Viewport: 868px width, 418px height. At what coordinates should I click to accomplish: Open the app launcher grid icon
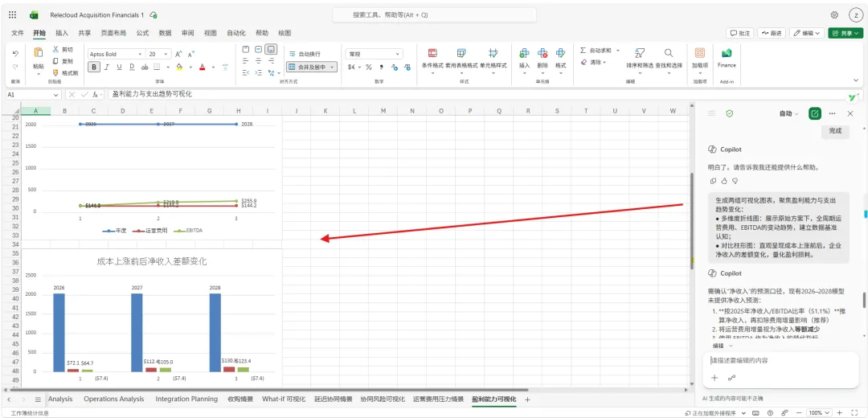click(12, 15)
